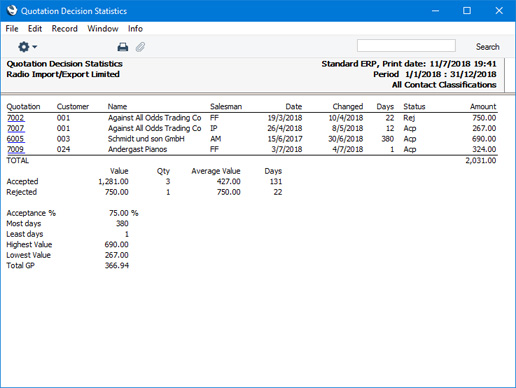The height and width of the screenshot is (388, 516).
Task: Open the File menu
Action: coord(12,29)
